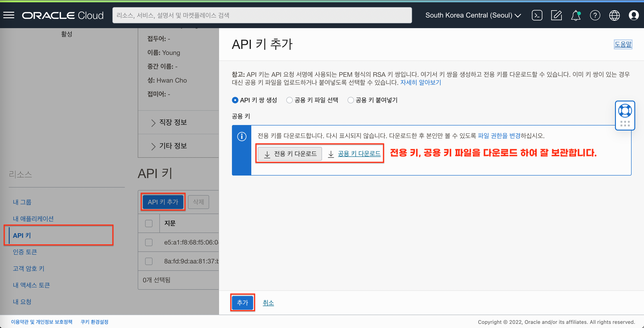The height and width of the screenshot is (328, 644).
Task: Click the info icon in the blue banner
Action: [241, 137]
